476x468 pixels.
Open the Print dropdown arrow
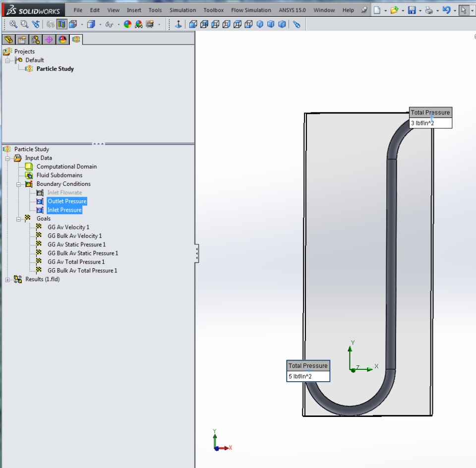[437, 10]
